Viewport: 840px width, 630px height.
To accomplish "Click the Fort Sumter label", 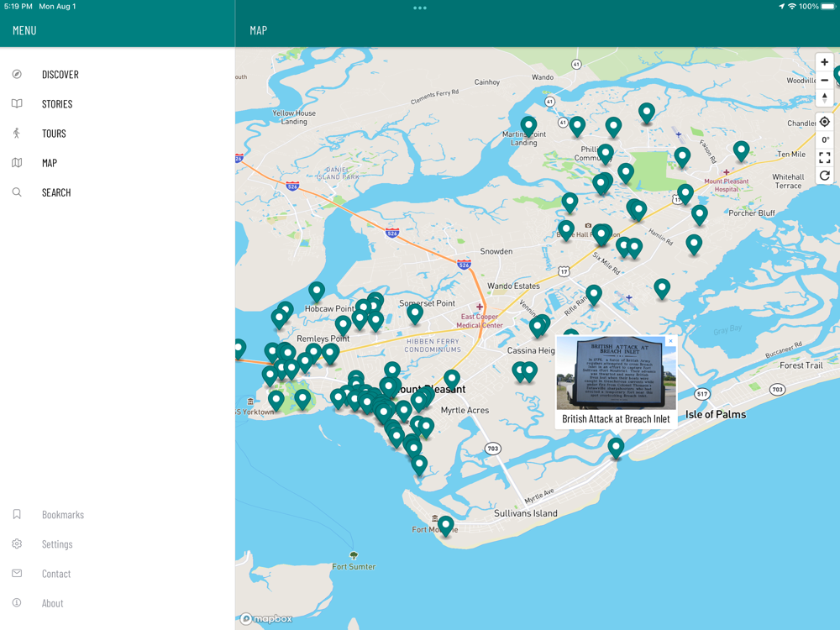I will (x=354, y=566).
